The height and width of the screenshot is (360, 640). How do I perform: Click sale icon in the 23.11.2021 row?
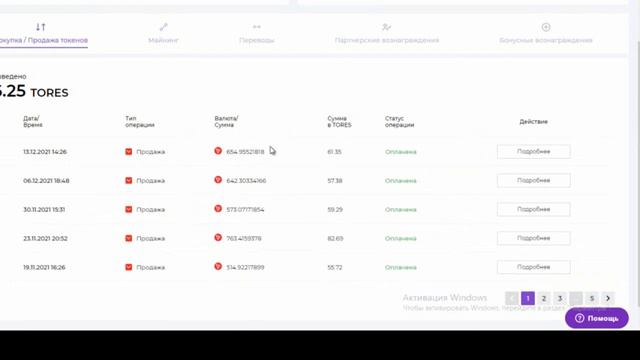click(129, 238)
